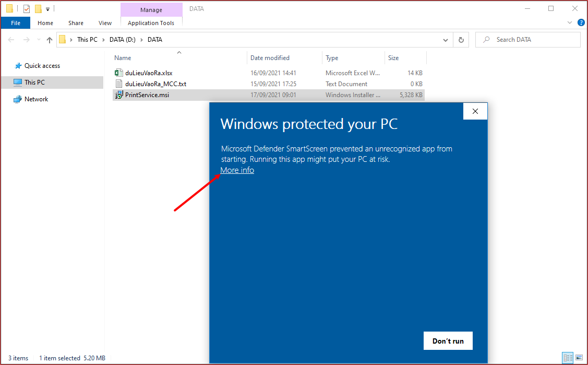Click the Properties checkmark icon in title bar

coord(26,9)
